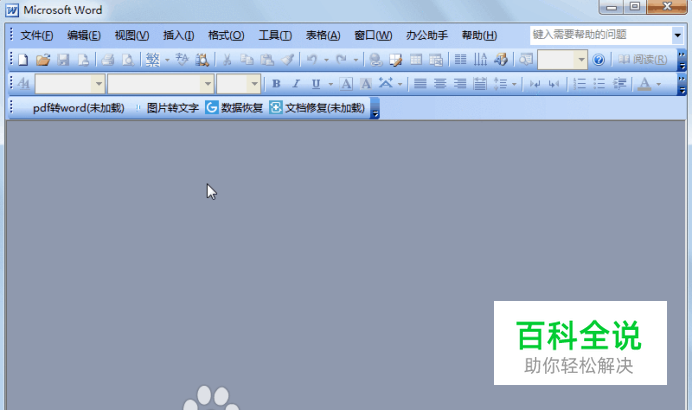Toggle Right-to-left text direction
This screenshot has width=692, height=410.
[x=554, y=83]
